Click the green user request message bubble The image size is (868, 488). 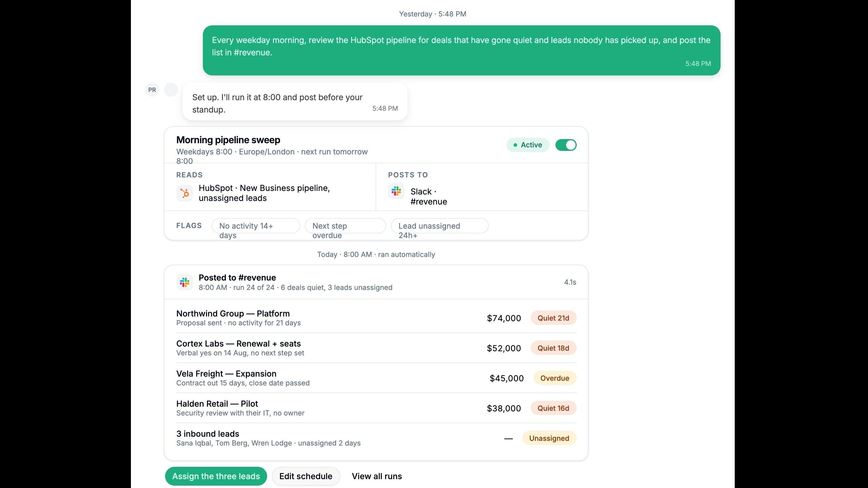point(461,50)
